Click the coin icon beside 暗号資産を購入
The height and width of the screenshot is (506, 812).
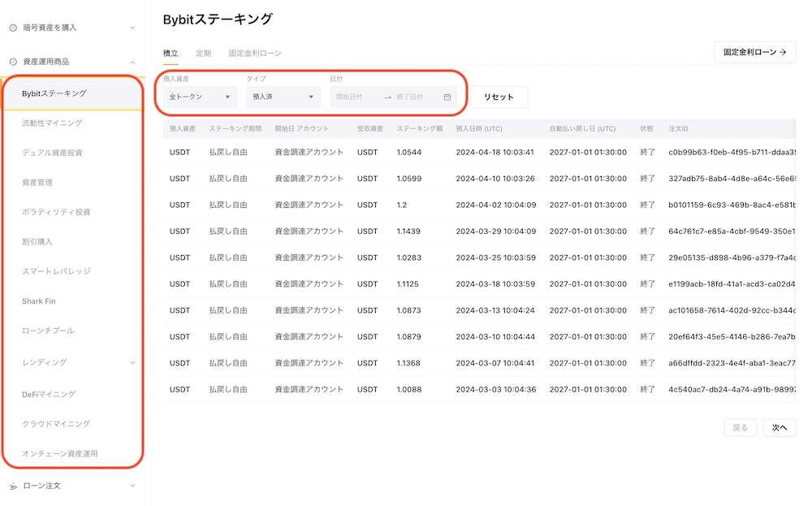(x=14, y=28)
